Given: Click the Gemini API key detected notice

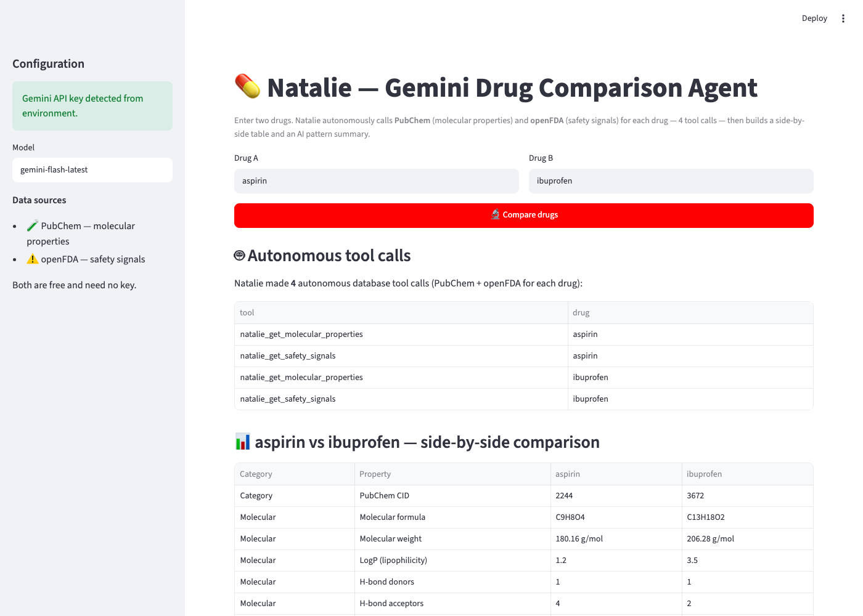Looking at the screenshot, I should pos(92,106).
